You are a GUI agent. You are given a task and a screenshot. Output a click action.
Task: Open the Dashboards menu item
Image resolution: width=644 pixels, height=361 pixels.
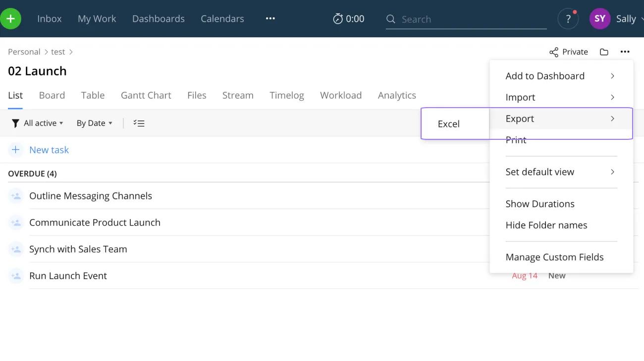pyautogui.click(x=158, y=18)
